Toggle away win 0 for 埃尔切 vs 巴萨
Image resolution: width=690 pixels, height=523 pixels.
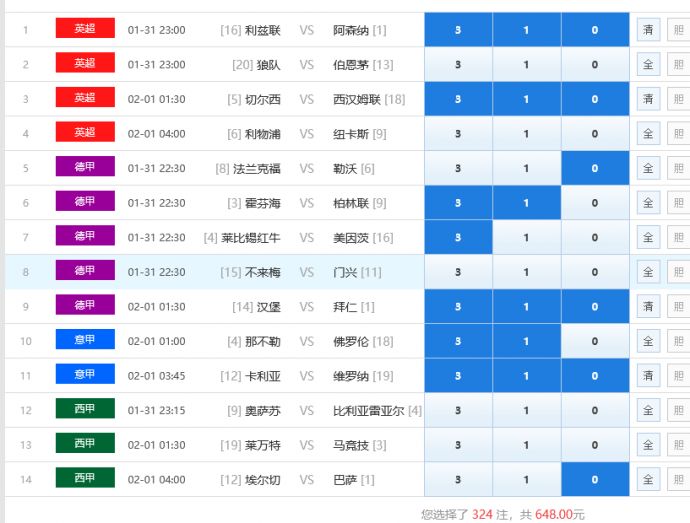click(595, 480)
